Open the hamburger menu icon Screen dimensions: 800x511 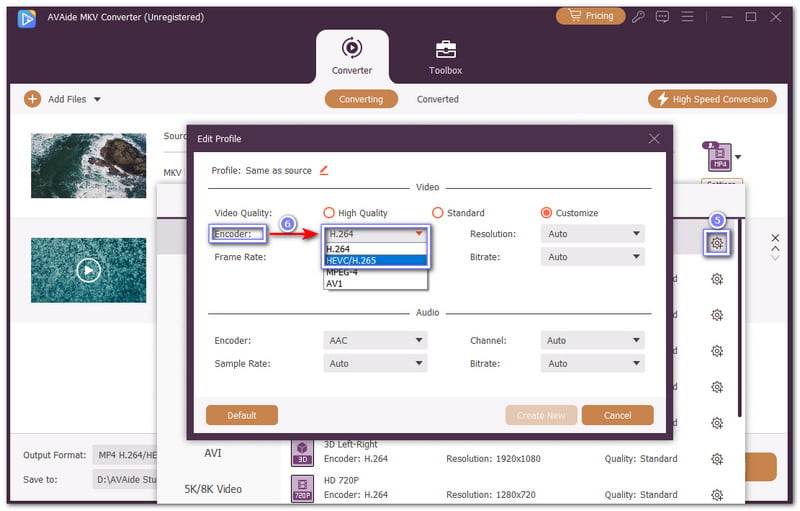click(x=687, y=17)
